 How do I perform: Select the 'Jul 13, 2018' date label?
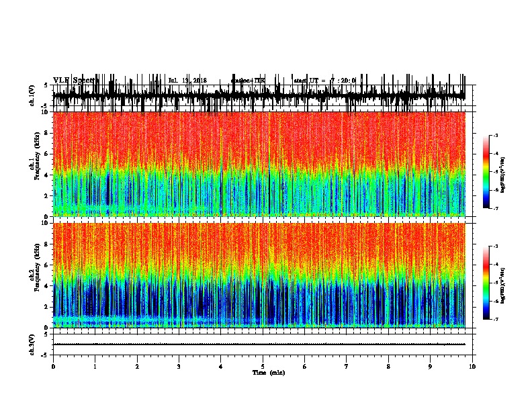(187, 81)
